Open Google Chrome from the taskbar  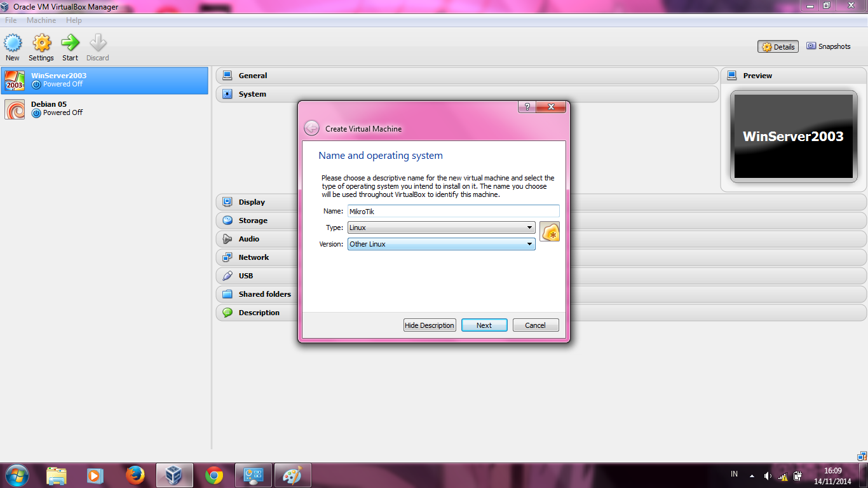coord(214,475)
